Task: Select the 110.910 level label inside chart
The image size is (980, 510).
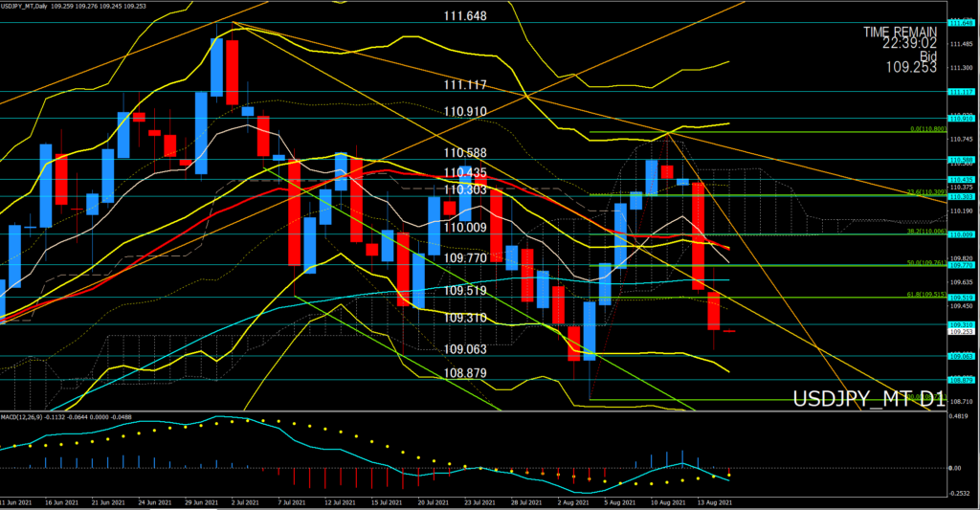Action: point(465,112)
